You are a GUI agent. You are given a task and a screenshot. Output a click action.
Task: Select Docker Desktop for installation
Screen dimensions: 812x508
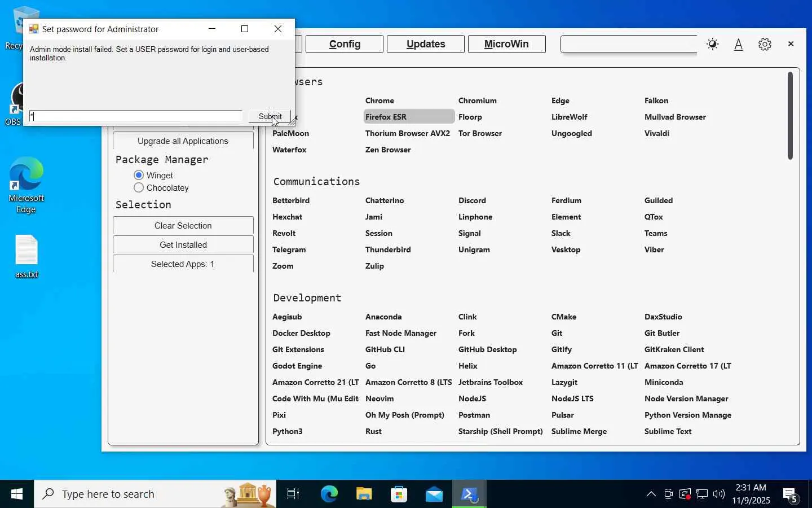pyautogui.click(x=301, y=333)
